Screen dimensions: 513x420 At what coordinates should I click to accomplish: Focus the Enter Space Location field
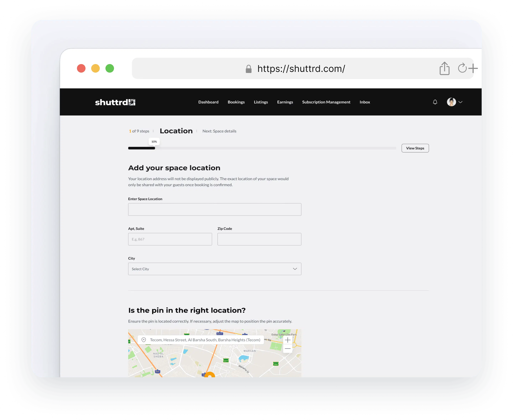[x=214, y=209]
